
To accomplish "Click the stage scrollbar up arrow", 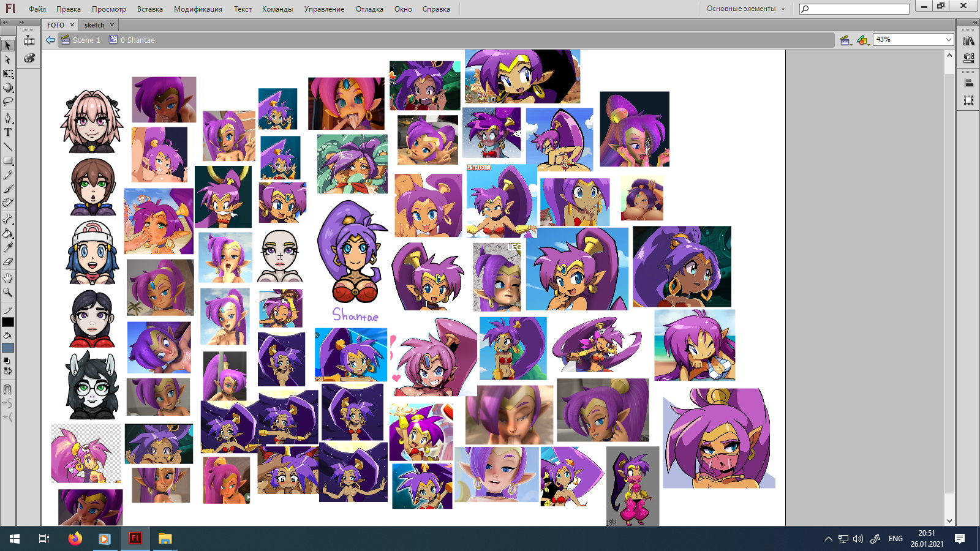I will [949, 55].
